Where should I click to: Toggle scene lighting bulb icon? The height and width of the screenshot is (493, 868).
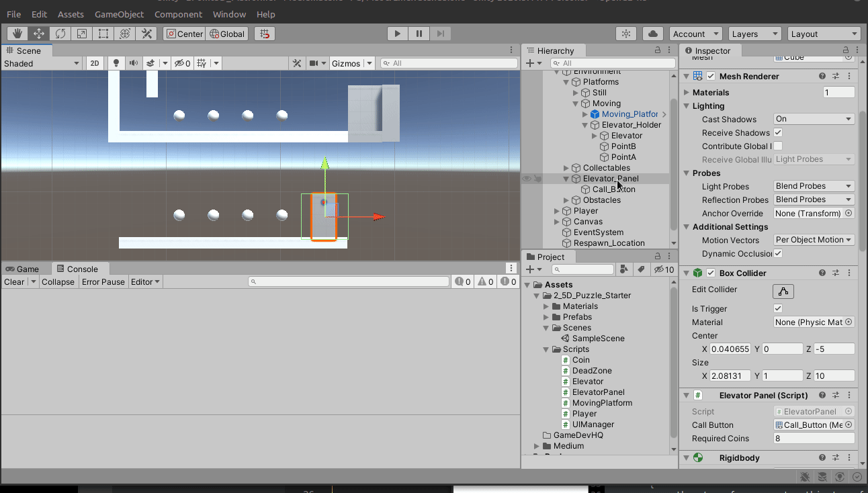pyautogui.click(x=116, y=63)
